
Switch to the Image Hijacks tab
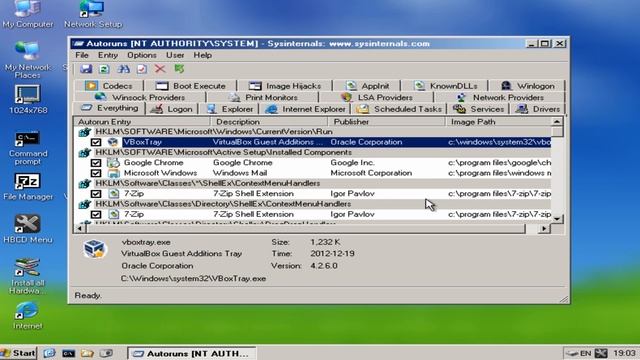[x=285, y=86]
